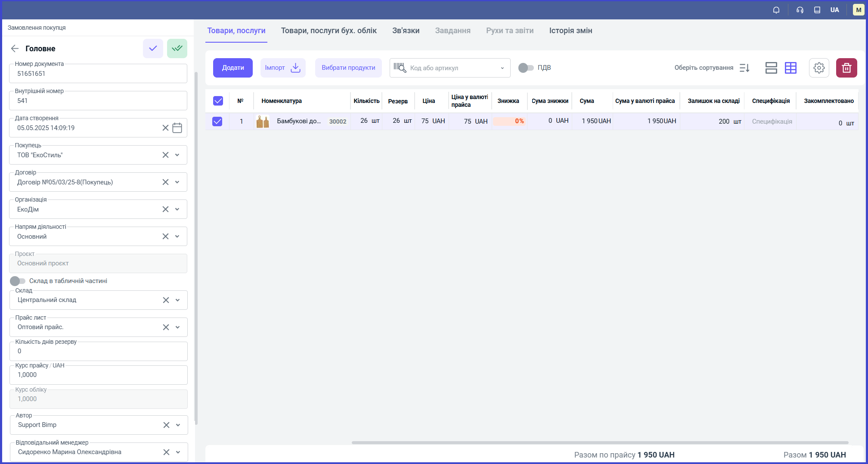Click Номенклатура column header

coord(282,101)
